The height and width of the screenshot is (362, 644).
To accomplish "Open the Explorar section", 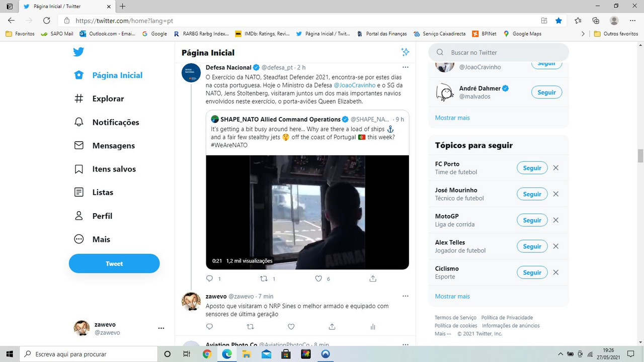I will click(x=99, y=99).
